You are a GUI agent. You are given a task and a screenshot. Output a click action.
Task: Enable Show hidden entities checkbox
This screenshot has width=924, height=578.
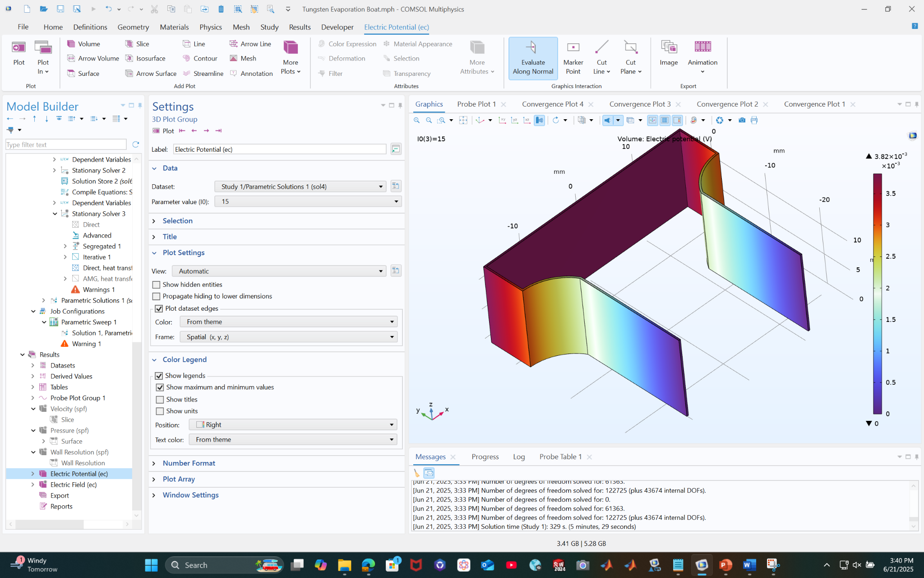tap(157, 284)
